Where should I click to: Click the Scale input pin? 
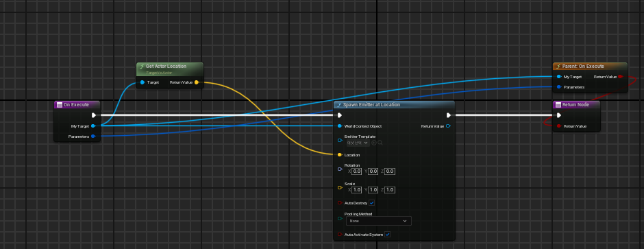(x=340, y=188)
